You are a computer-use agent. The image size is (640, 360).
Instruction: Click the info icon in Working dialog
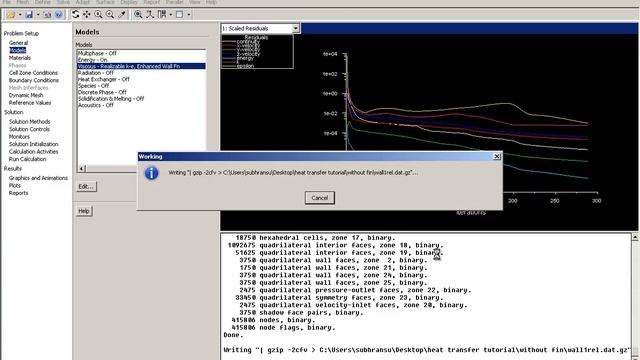[151, 173]
